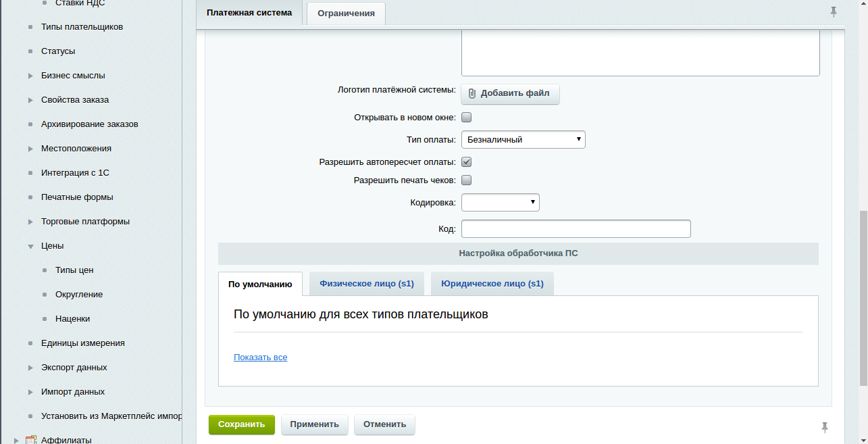The width and height of the screenshot is (868, 444).
Task: Select the Юридическое лицо (s1) tab
Action: pos(492,284)
